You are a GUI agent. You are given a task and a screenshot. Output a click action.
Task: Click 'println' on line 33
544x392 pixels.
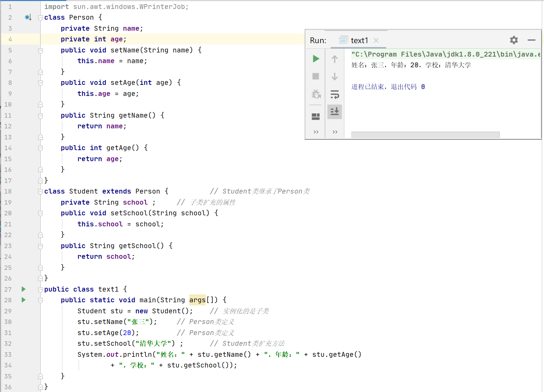tap(137, 354)
